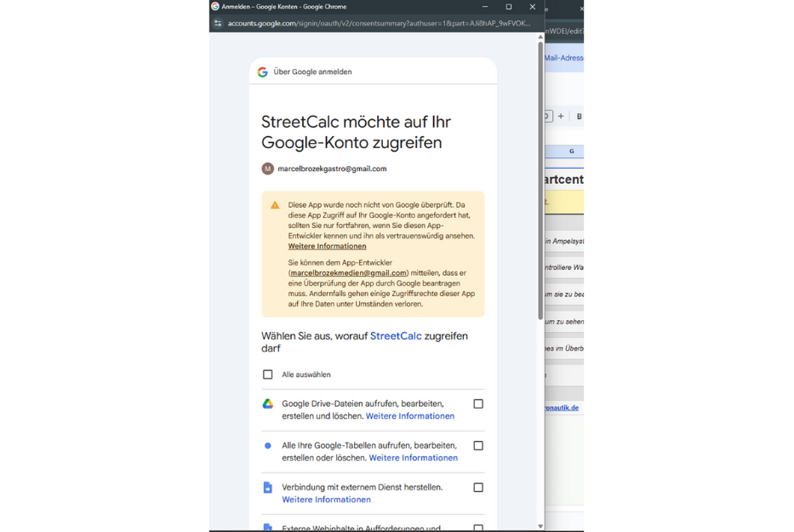Click the orange warning triangle icon
Viewport: 794px width, 532px height.
(275, 205)
